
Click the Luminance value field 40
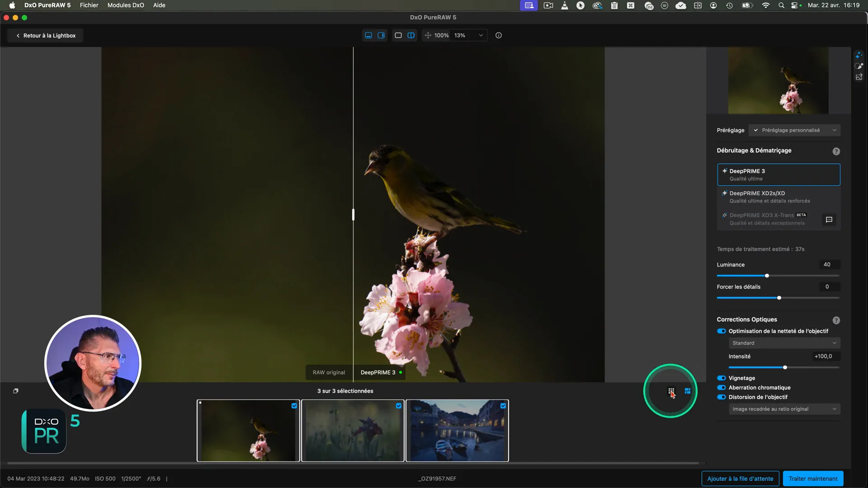[829, 265]
